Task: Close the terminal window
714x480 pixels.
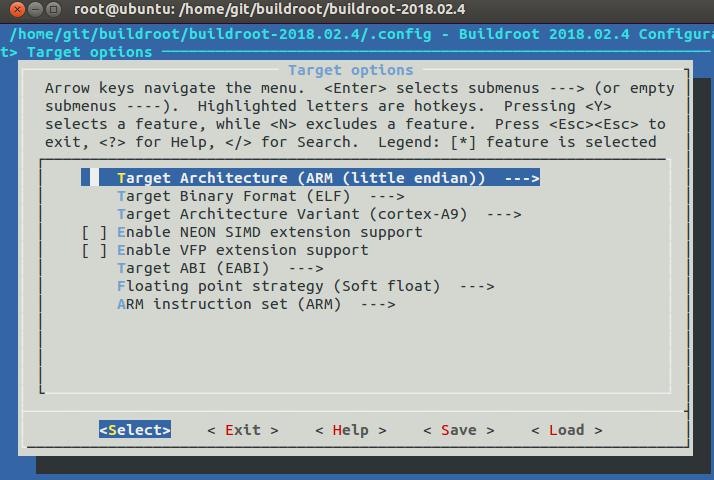Action: (17, 9)
